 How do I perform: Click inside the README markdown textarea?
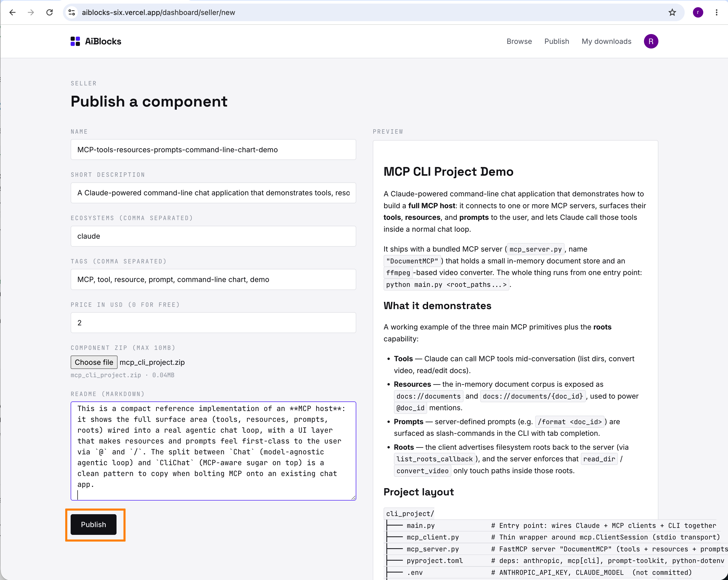coord(213,451)
